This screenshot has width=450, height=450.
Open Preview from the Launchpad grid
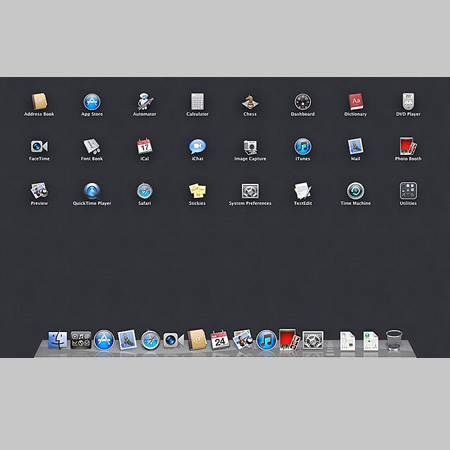coord(39,191)
